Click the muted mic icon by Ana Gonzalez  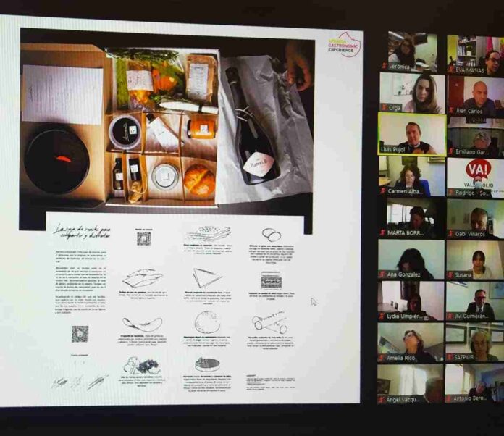point(382,275)
